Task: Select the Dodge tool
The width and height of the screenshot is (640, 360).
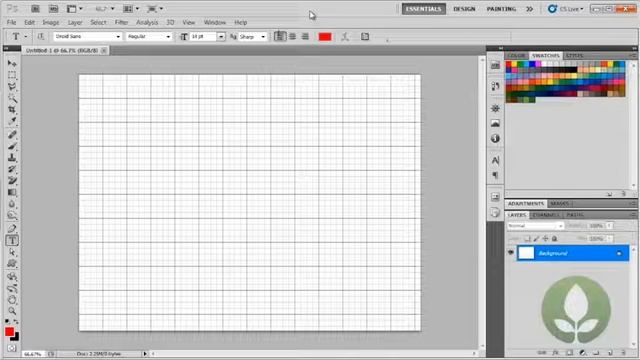Action: click(x=12, y=215)
